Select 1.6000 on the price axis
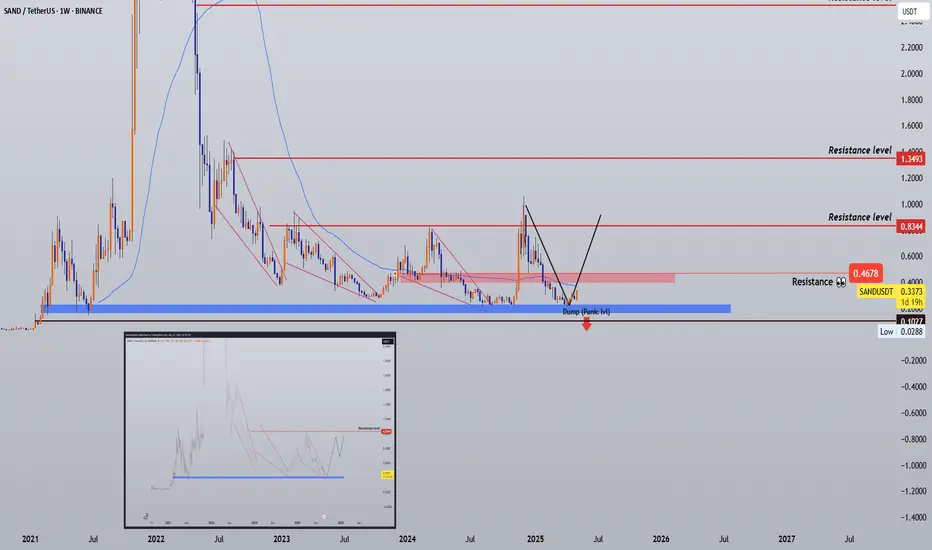932x550 pixels. click(x=911, y=126)
